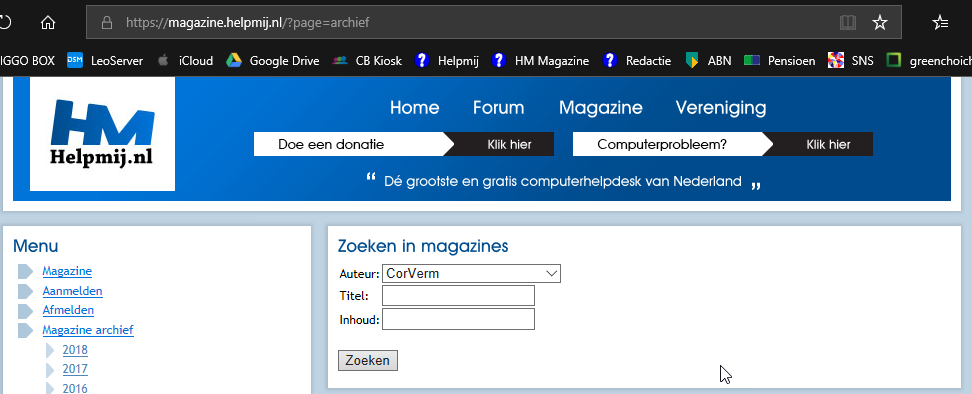Viewport: 972px width, 394px height.
Task: Open the Magazine link in Menu
Action: tap(67, 271)
